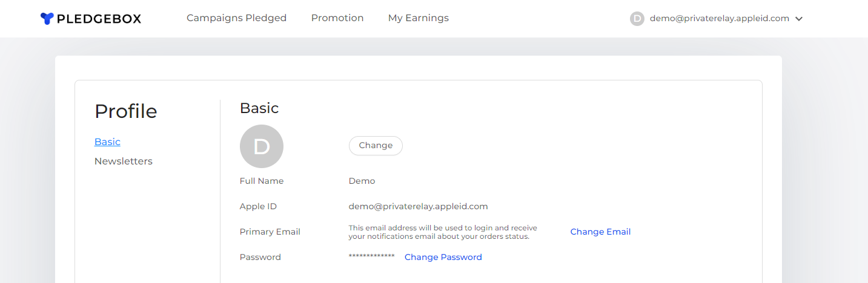
Task: Click the Change avatar button
Action: click(x=376, y=146)
